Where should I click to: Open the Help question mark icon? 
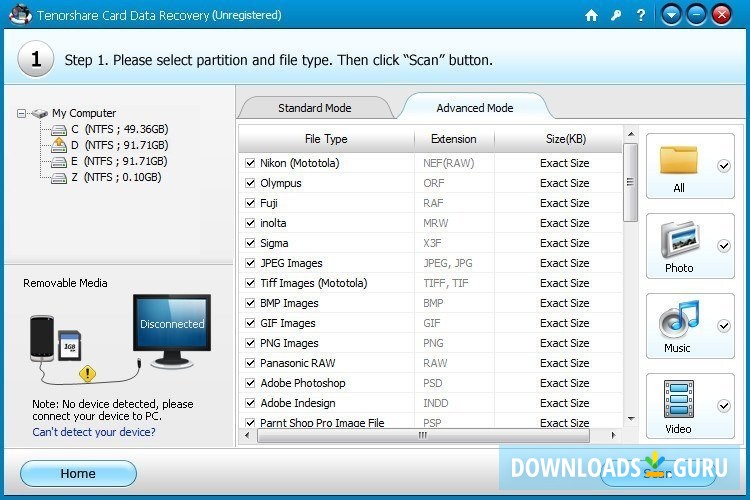pos(640,15)
